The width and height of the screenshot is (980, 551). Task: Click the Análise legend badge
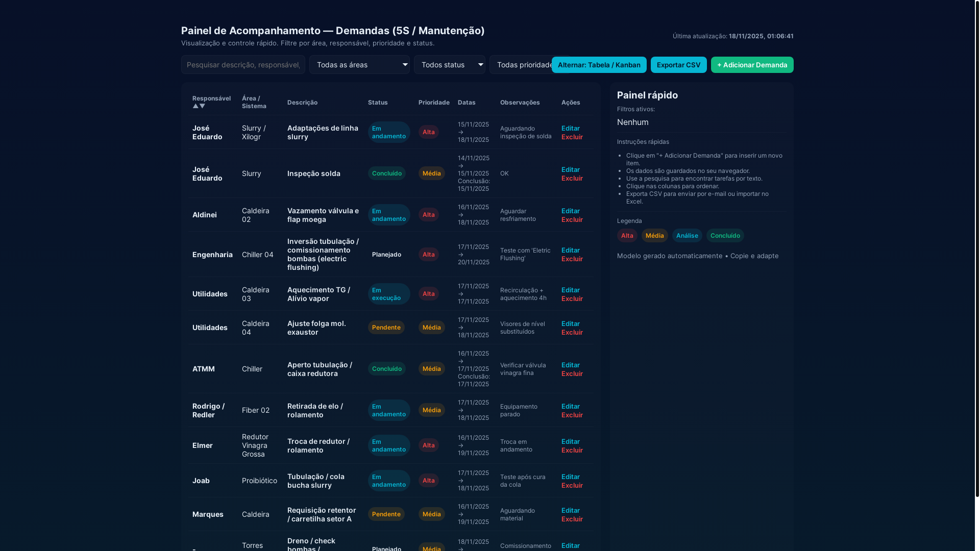point(687,235)
